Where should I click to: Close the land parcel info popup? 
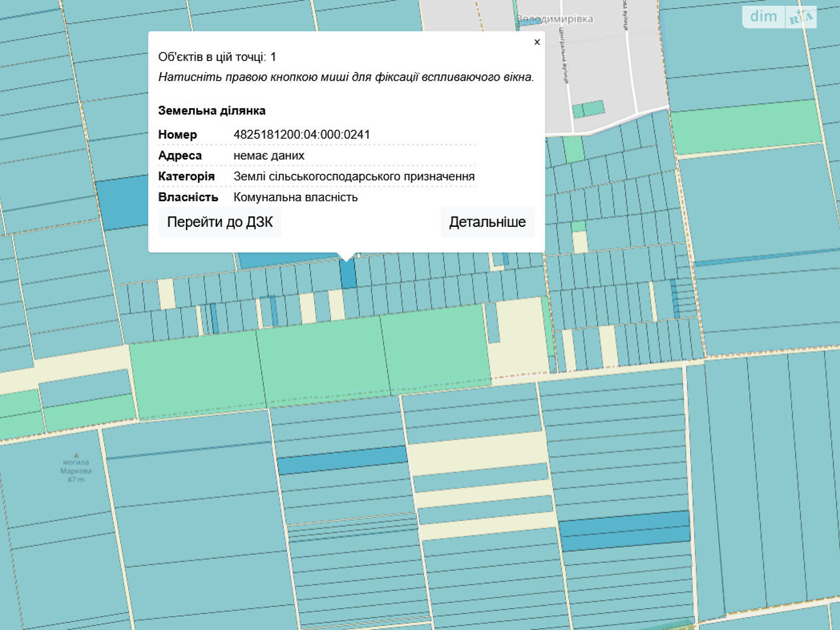click(537, 42)
